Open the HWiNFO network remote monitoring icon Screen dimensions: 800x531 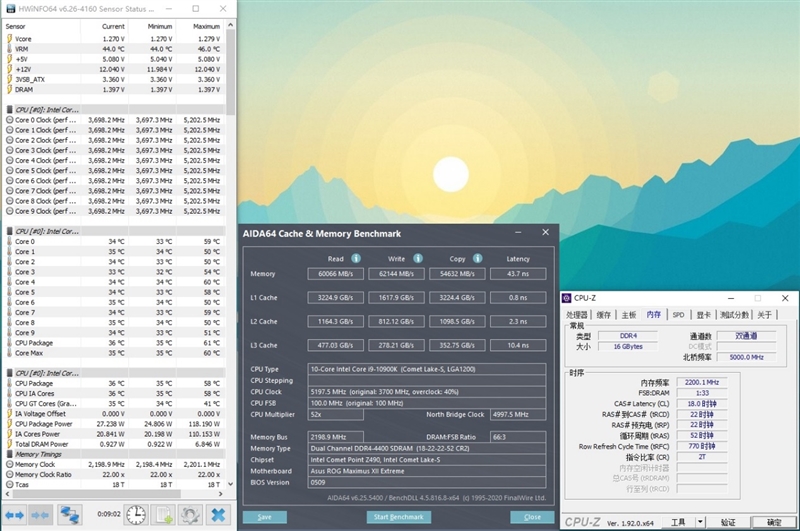71,515
